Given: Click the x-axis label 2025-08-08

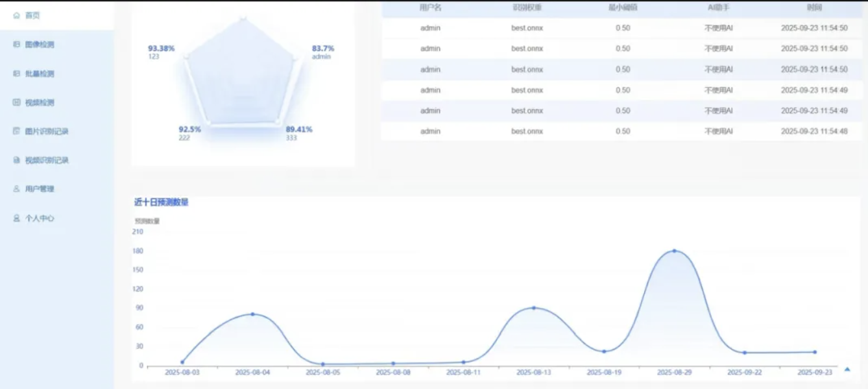Looking at the screenshot, I should coord(393,373).
